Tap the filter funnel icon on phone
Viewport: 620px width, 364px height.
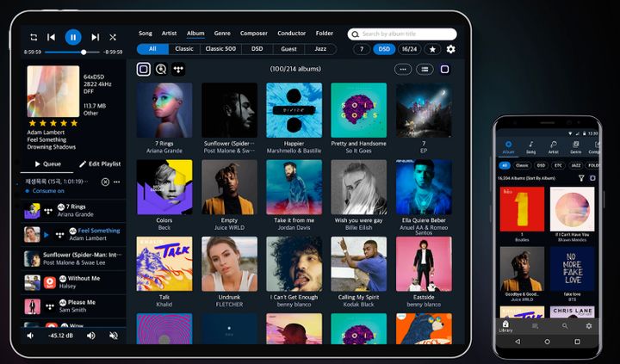pos(580,178)
